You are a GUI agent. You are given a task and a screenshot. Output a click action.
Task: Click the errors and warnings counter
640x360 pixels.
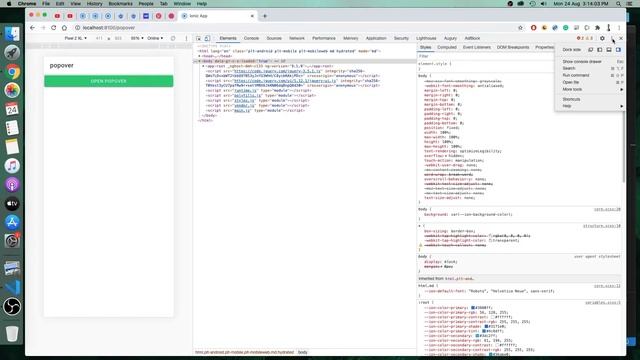point(585,38)
